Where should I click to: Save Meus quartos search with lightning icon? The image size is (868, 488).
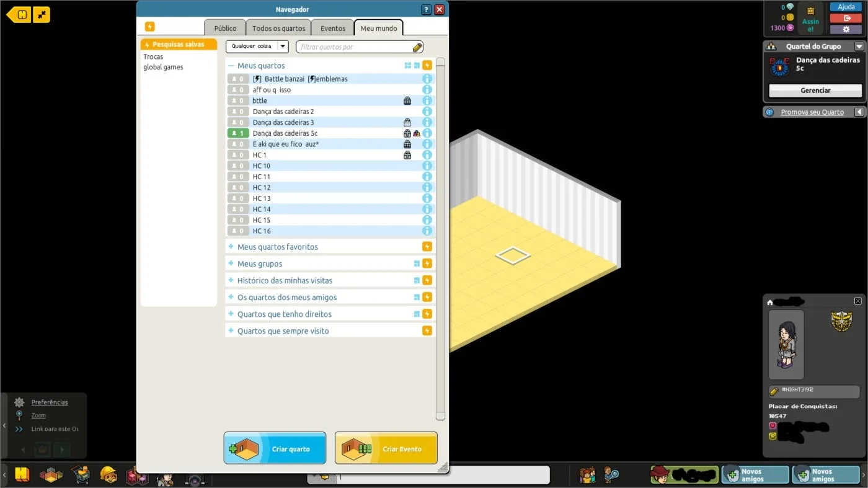(x=427, y=65)
